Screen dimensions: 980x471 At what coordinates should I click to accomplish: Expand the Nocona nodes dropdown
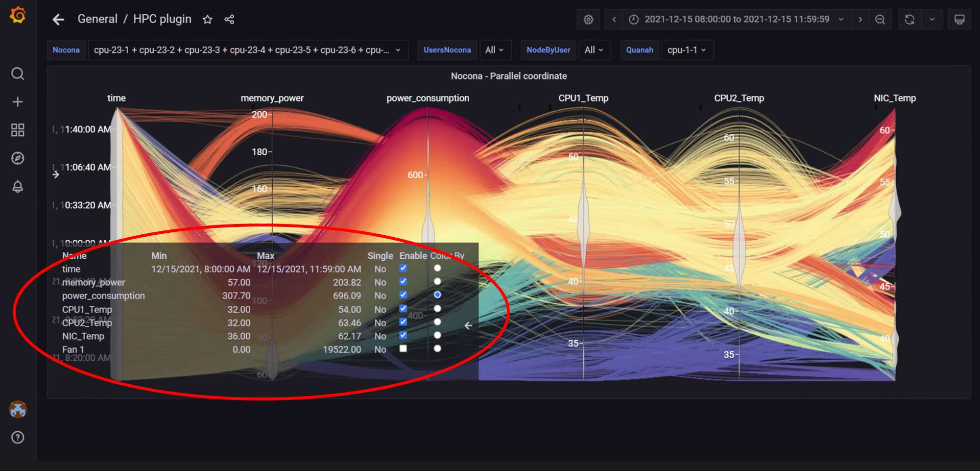(x=248, y=50)
